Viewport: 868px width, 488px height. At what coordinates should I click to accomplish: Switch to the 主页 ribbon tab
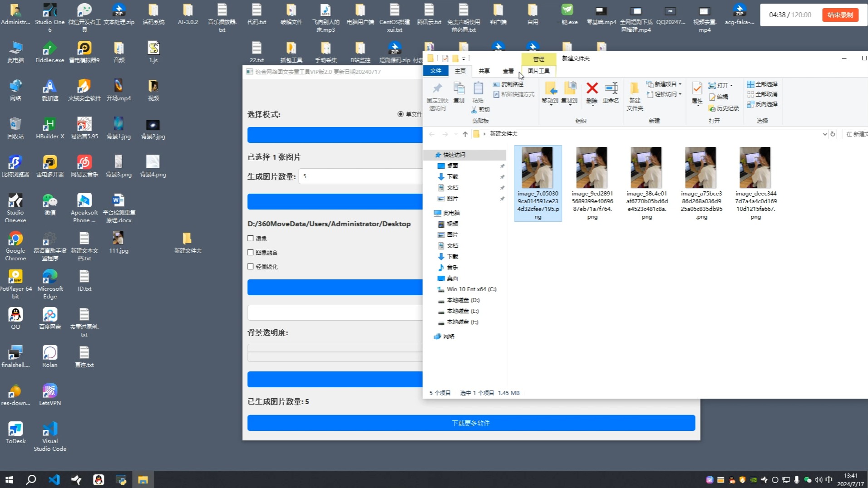pyautogui.click(x=460, y=71)
